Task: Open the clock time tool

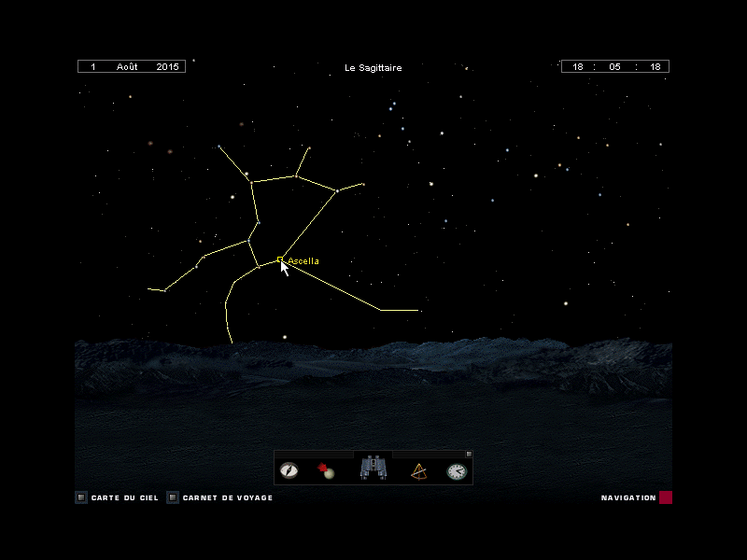Action: pyautogui.click(x=457, y=471)
